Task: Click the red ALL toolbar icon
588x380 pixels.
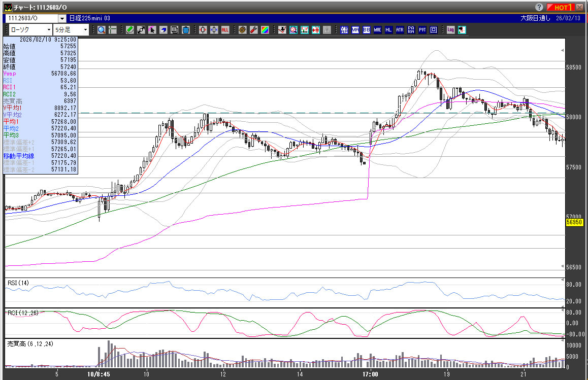Action: click(x=225, y=30)
